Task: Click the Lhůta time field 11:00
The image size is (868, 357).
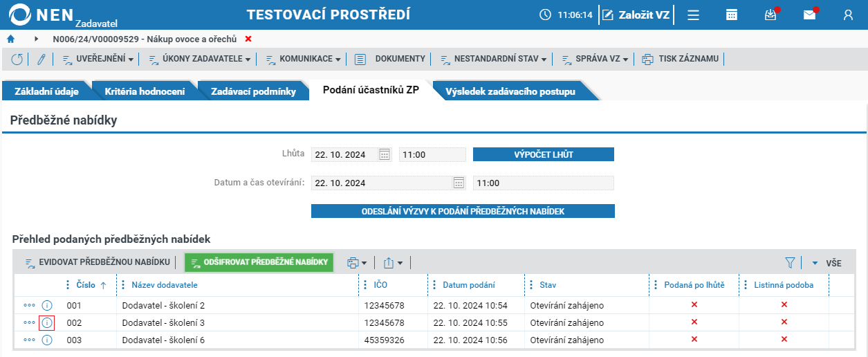Action: (x=433, y=155)
